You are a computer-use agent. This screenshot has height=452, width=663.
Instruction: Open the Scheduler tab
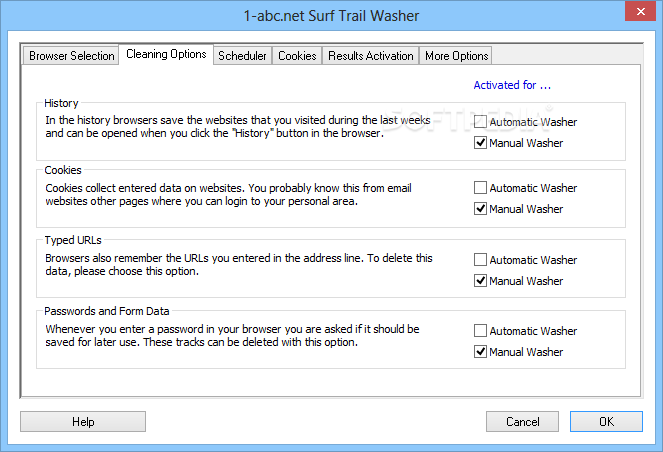click(x=242, y=56)
